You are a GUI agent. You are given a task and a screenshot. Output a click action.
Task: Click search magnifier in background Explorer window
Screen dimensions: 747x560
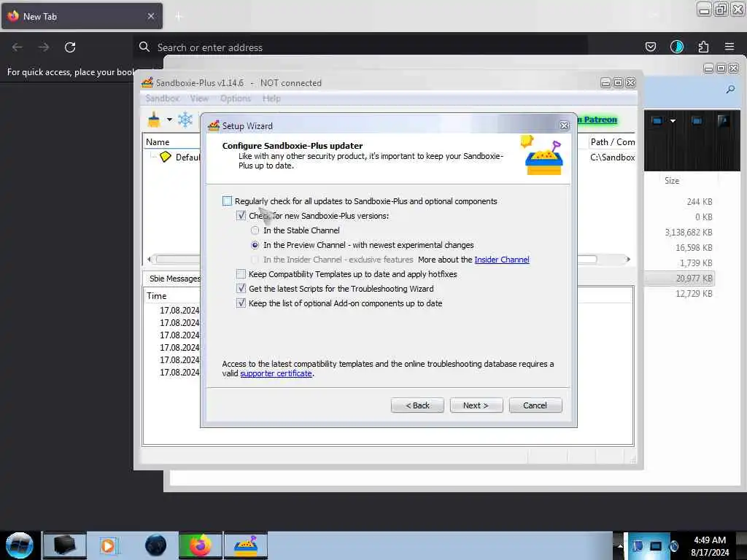[x=729, y=89]
